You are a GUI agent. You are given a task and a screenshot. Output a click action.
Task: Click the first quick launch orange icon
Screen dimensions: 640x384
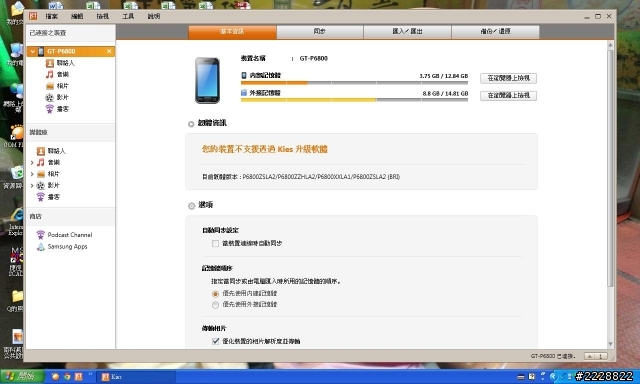(55, 377)
